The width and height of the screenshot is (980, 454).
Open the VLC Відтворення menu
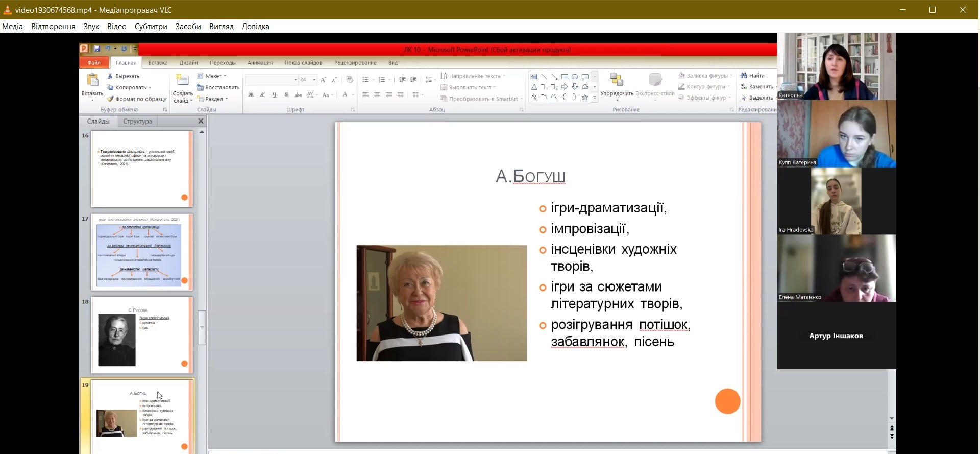(53, 27)
